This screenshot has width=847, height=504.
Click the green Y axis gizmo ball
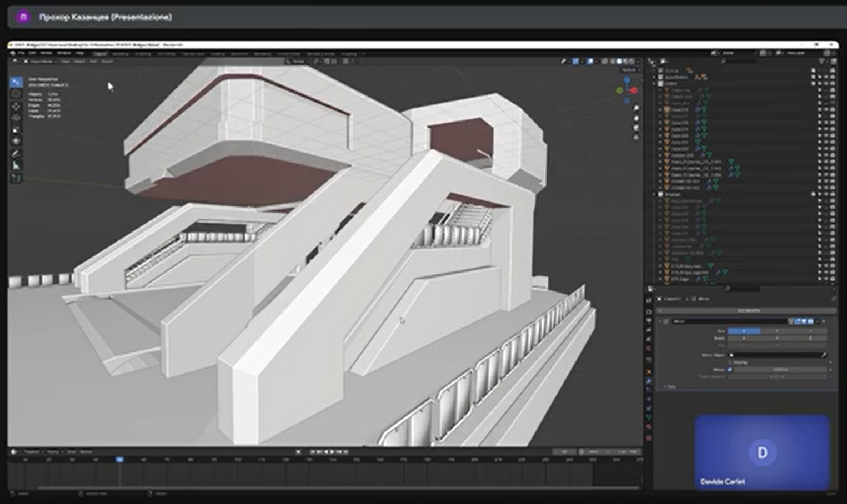620,90
